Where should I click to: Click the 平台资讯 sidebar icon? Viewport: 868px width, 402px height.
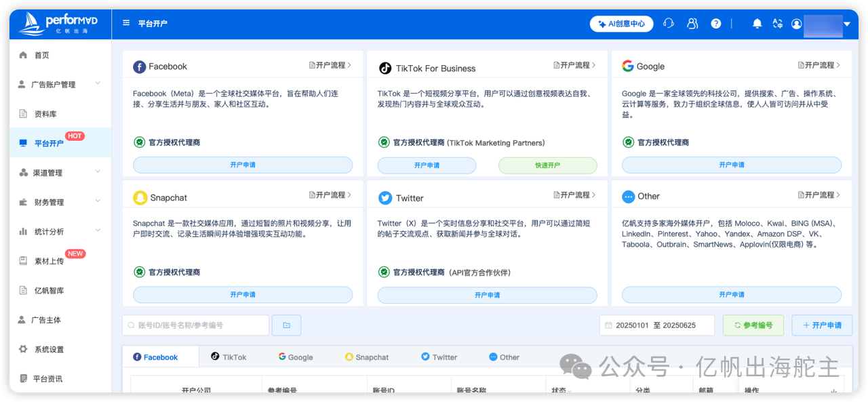[x=23, y=379]
